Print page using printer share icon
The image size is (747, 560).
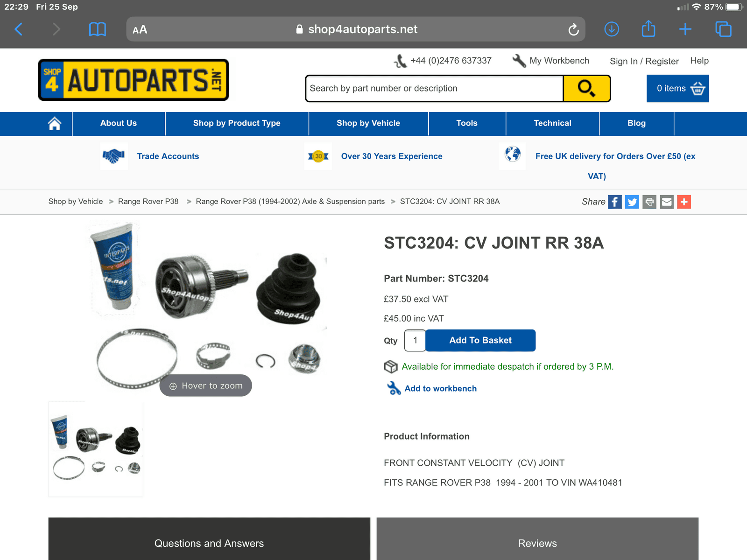pos(649,202)
